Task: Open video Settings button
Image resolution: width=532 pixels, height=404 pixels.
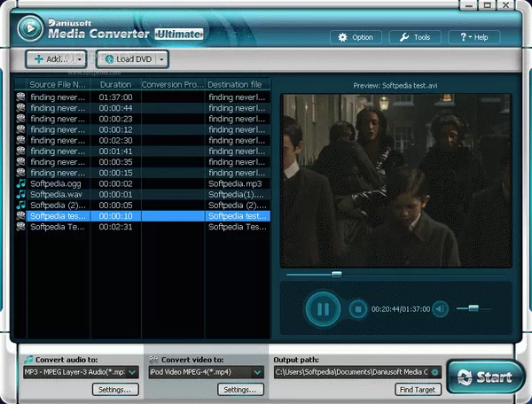Action: pos(240,390)
